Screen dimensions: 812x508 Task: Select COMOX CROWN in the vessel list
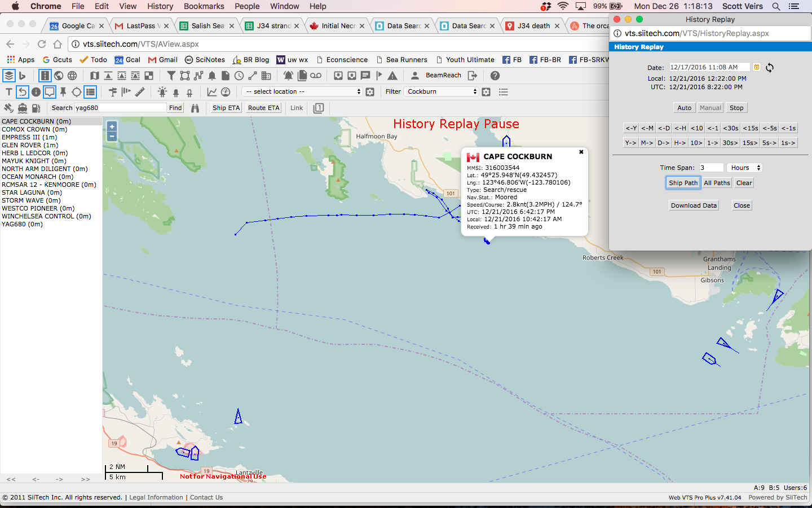[x=34, y=129]
